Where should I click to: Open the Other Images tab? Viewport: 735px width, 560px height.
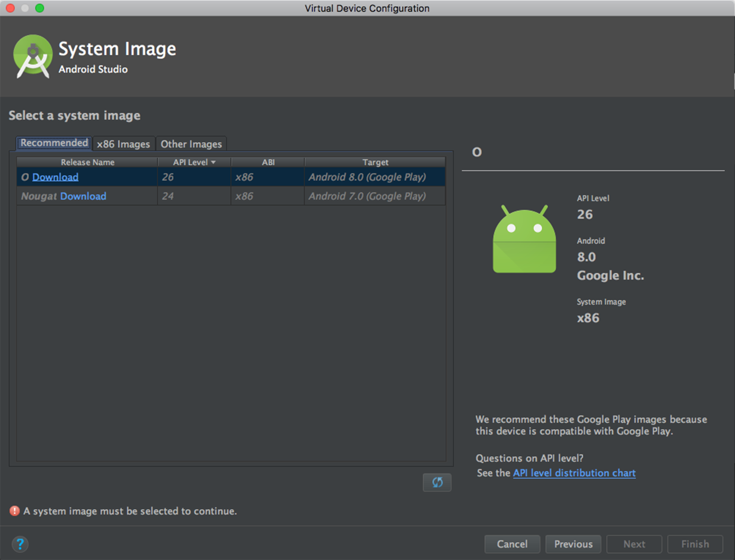click(x=191, y=144)
